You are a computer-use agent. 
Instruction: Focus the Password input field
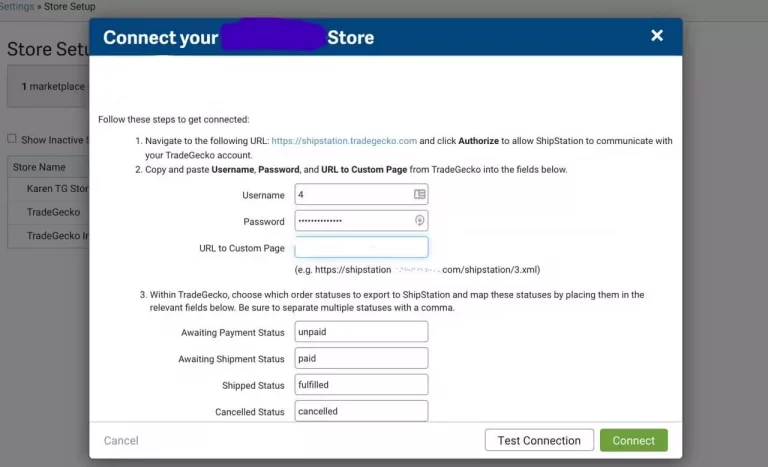pos(361,221)
